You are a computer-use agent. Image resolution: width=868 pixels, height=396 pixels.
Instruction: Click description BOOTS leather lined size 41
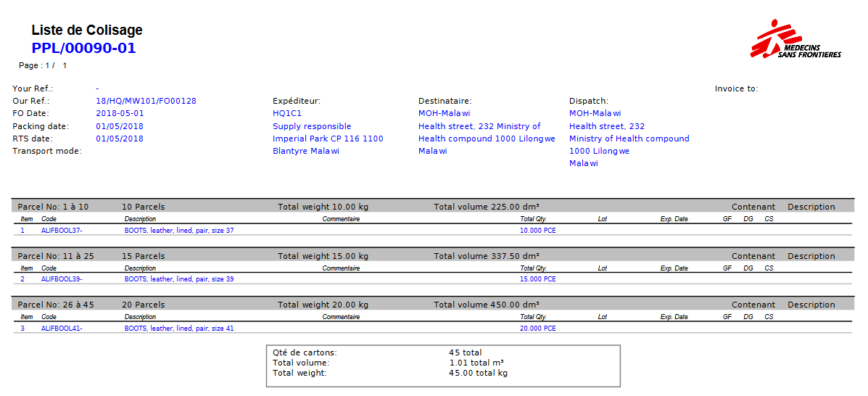pos(179,329)
